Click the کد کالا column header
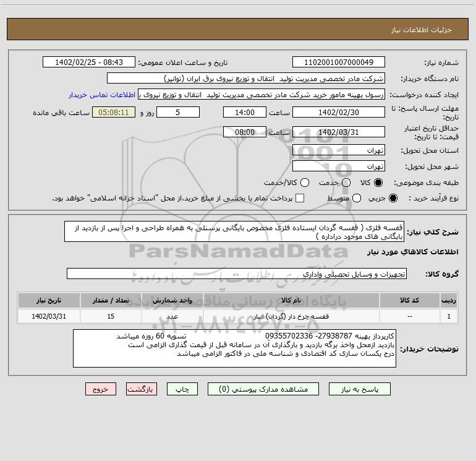This screenshot has height=461, width=476. point(409,300)
